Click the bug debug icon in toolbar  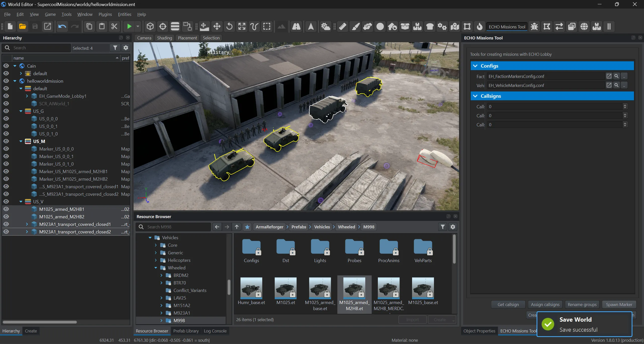534,26
